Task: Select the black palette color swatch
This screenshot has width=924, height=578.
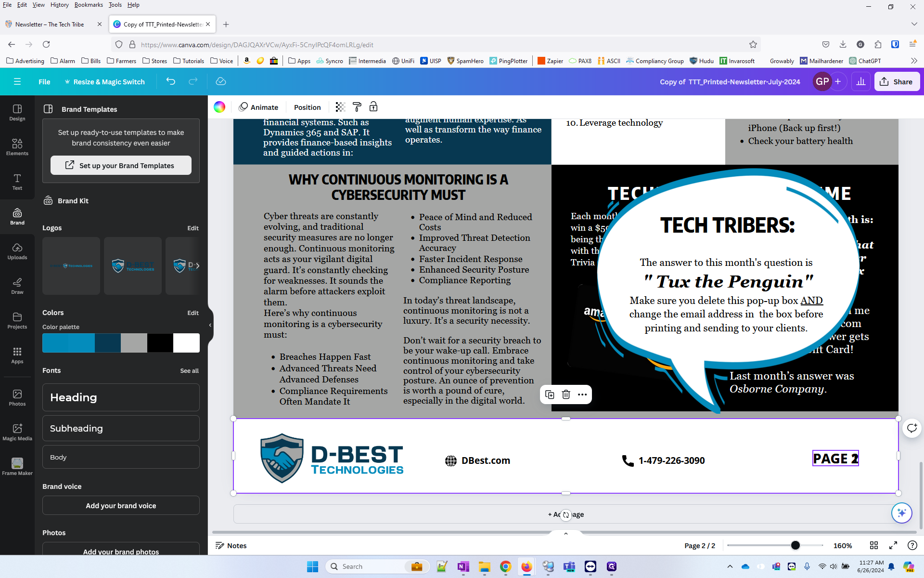Action: 160,343
